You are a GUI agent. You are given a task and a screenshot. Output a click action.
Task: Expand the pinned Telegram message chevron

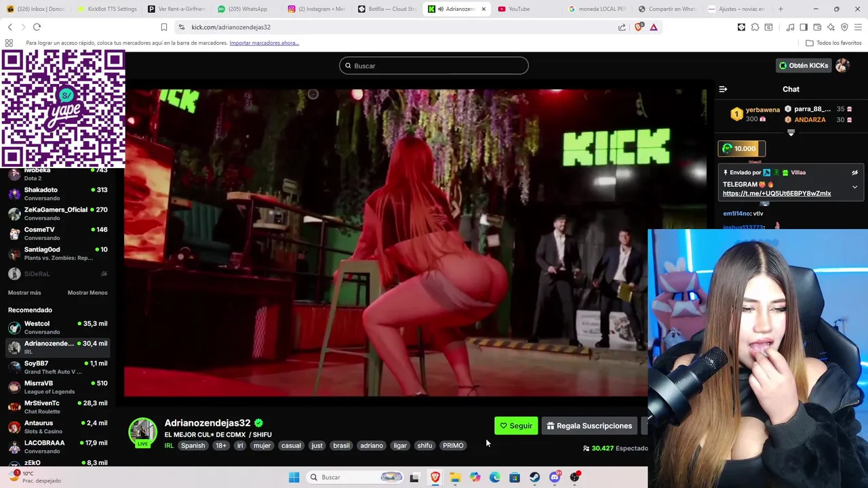pyautogui.click(x=854, y=187)
